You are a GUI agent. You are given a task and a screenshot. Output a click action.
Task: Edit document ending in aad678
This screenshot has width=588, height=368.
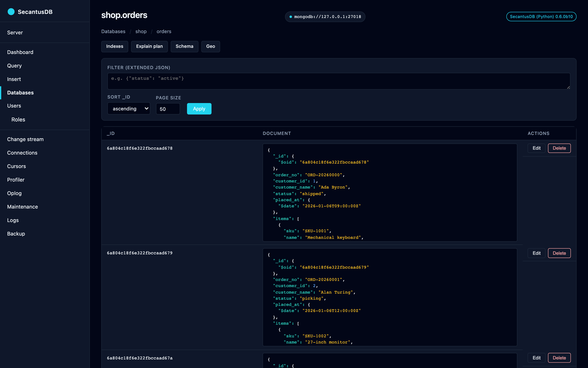coord(537,148)
